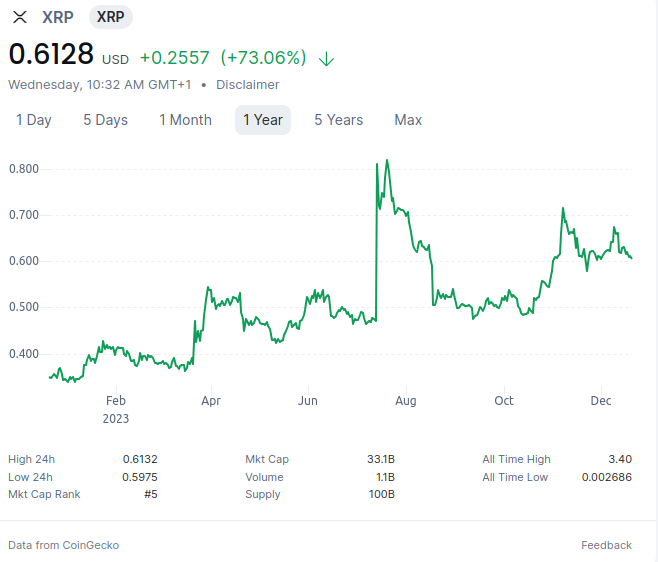Click the Jun x-axis label
The height and width of the screenshot is (562, 658).
[308, 401]
